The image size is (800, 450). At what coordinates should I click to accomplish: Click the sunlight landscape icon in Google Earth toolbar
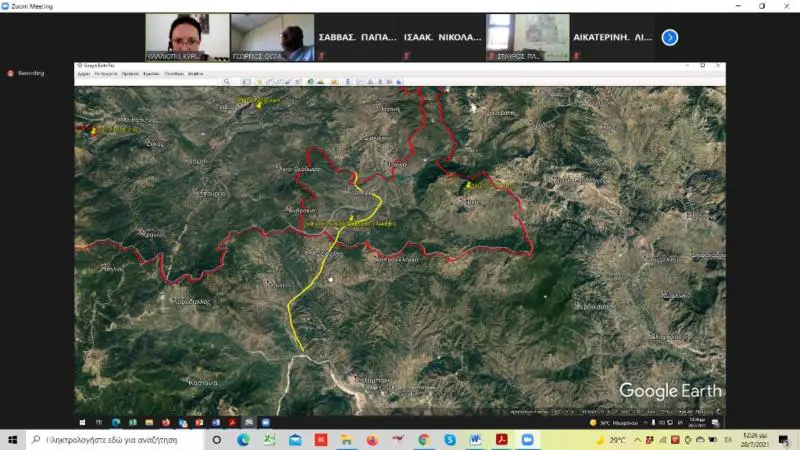tap(320, 82)
